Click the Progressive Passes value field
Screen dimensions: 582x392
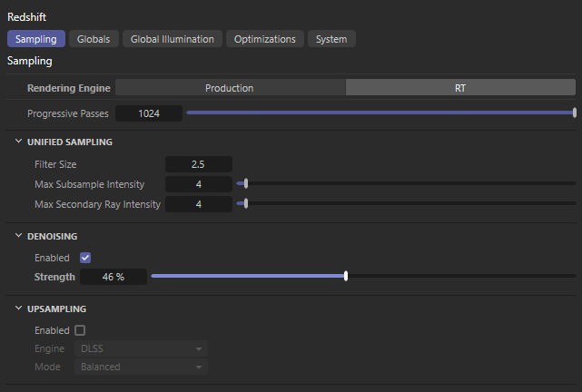pos(150,113)
